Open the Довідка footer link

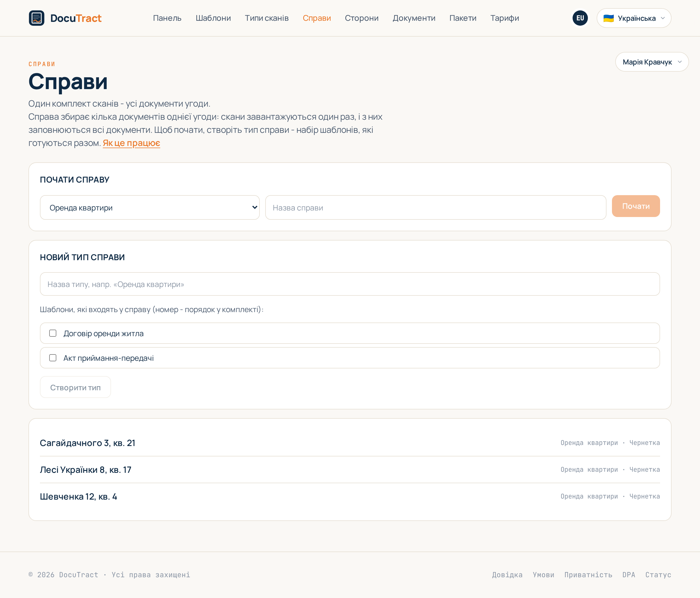tap(507, 575)
